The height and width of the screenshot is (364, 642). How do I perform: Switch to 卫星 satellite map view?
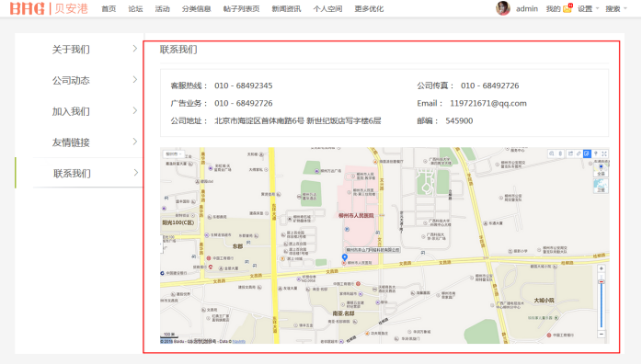601,186
